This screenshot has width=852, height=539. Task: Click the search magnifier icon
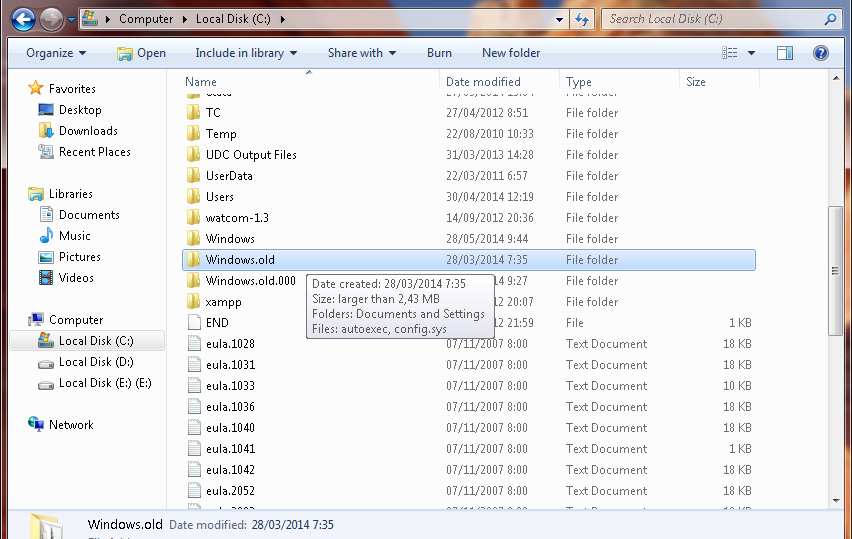pos(830,20)
